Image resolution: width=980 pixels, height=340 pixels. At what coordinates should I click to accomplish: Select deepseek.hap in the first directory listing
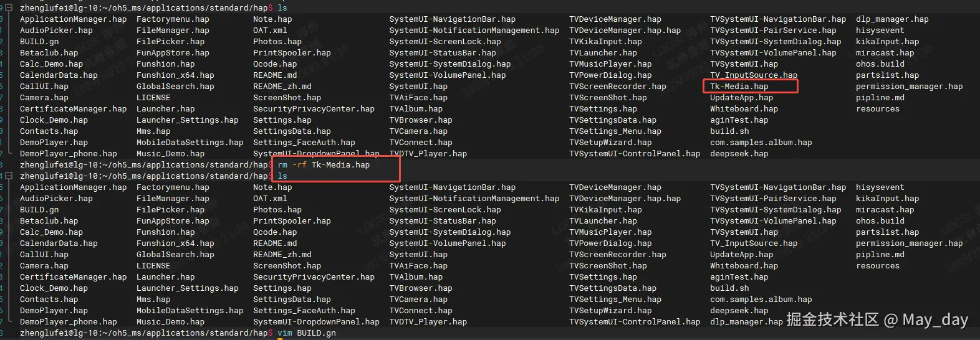click(x=739, y=154)
